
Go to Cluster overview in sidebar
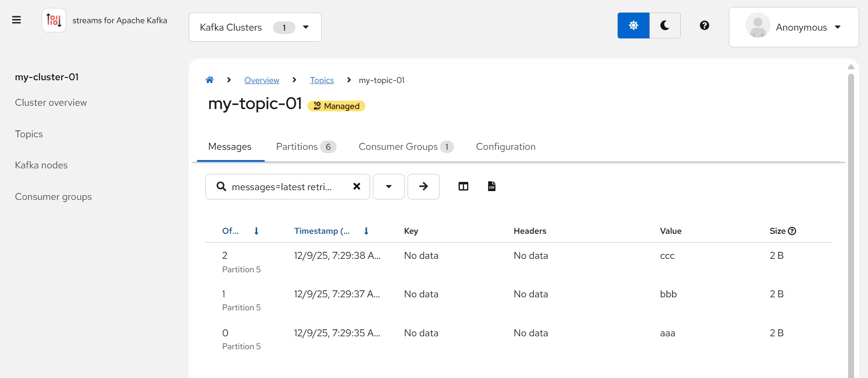51,103
